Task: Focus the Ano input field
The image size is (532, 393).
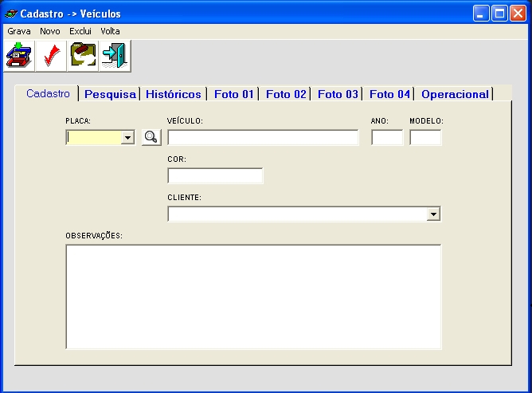Action: [x=387, y=138]
